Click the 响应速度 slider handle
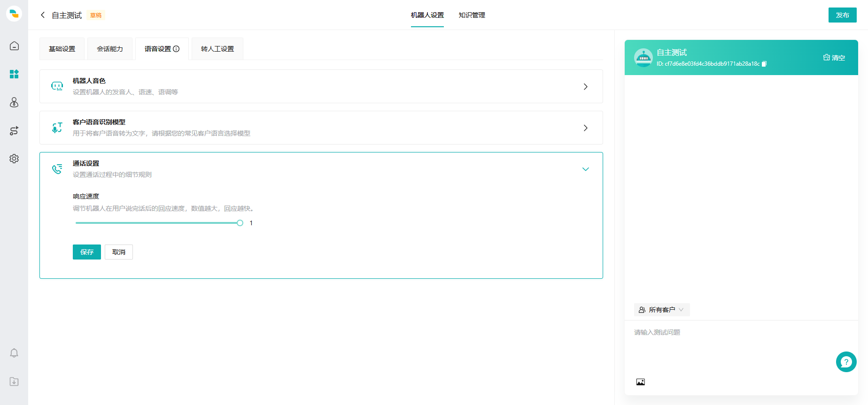This screenshot has width=868, height=405. [x=240, y=223]
